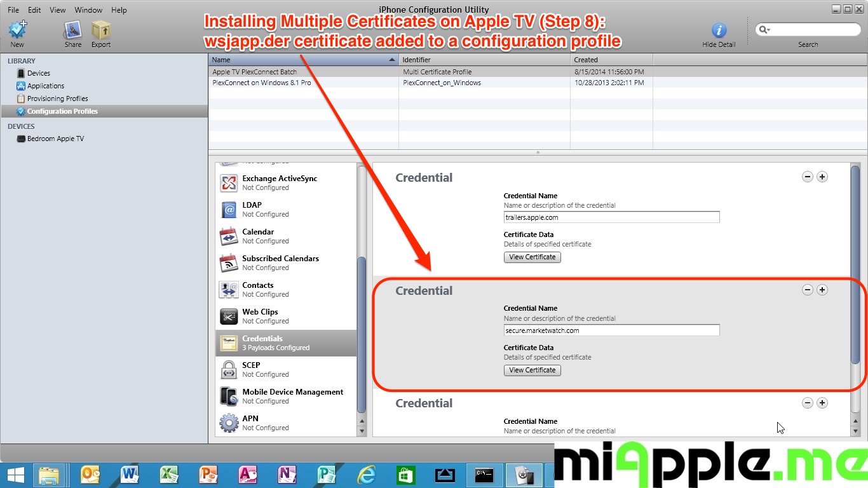
Task: Open the File menu
Action: (13, 10)
